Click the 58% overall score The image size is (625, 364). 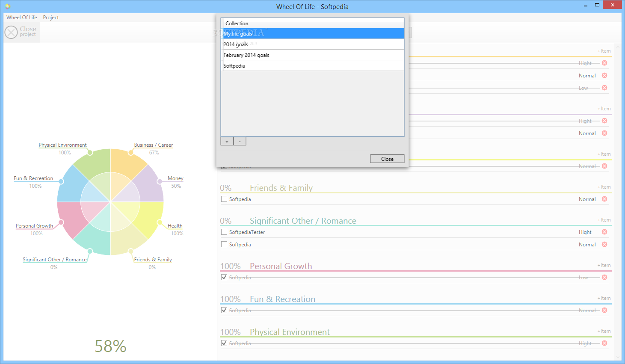click(x=110, y=346)
